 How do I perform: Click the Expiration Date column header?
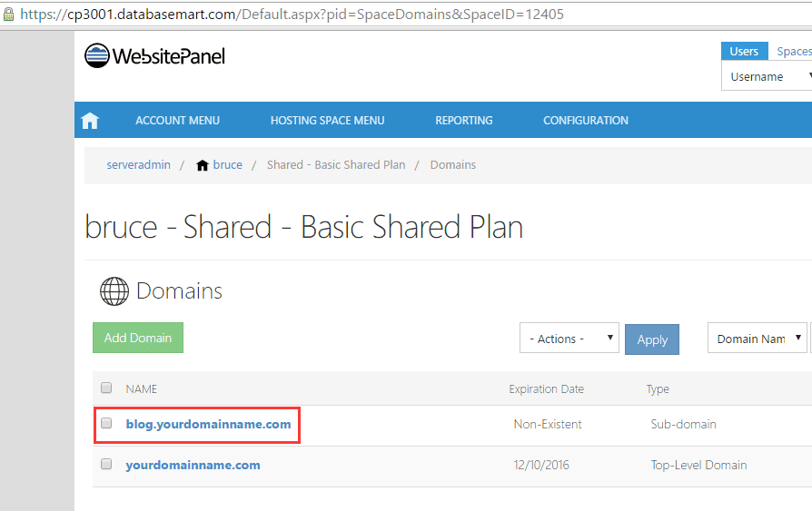547,388
